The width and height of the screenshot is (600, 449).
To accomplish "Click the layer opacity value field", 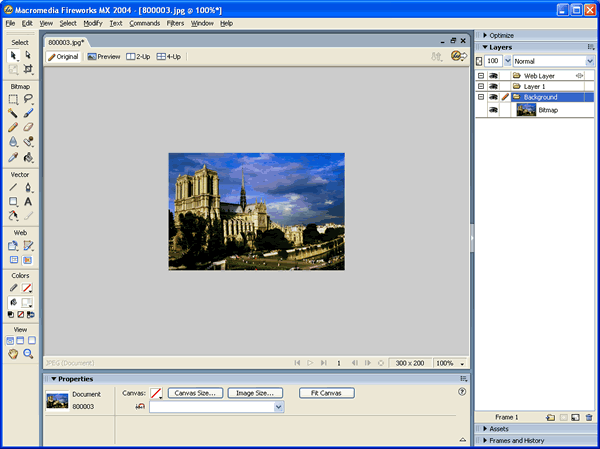I will click(494, 61).
